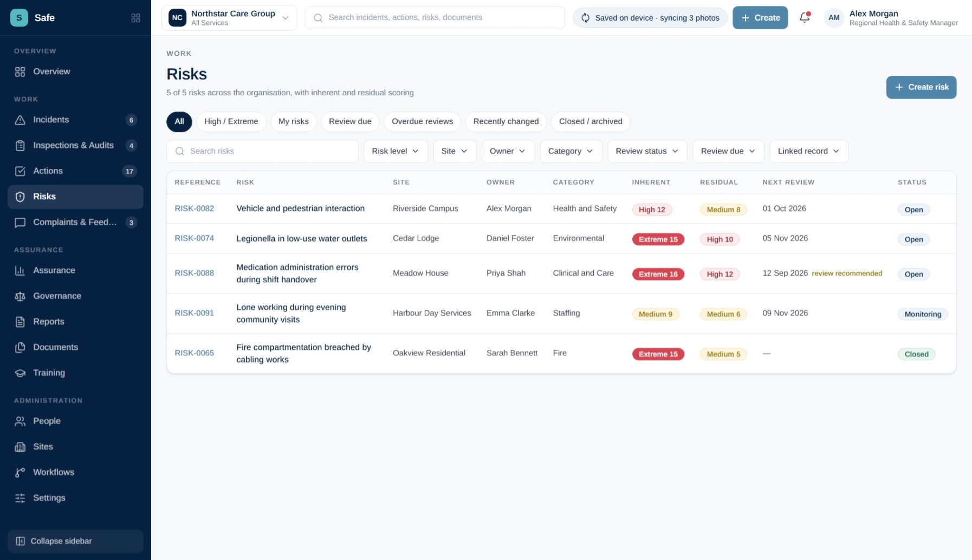Open Workflows in the sidebar
Image resolution: width=972 pixels, height=560 pixels.
pyautogui.click(x=75, y=472)
